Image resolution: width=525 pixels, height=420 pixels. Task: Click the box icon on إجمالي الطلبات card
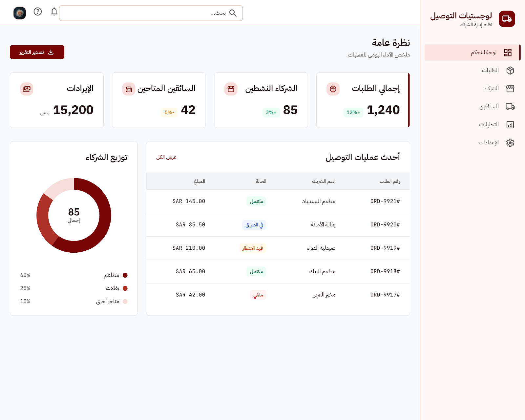click(x=333, y=89)
